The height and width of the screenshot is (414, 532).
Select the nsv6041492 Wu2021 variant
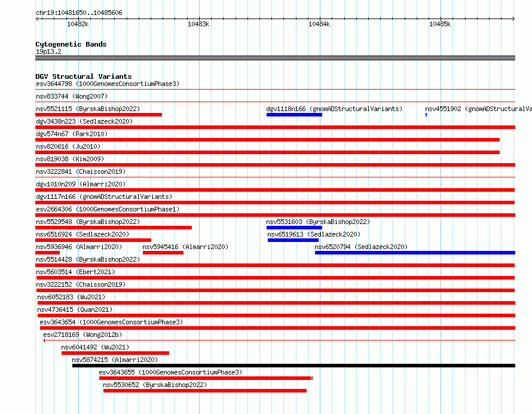click(x=95, y=347)
